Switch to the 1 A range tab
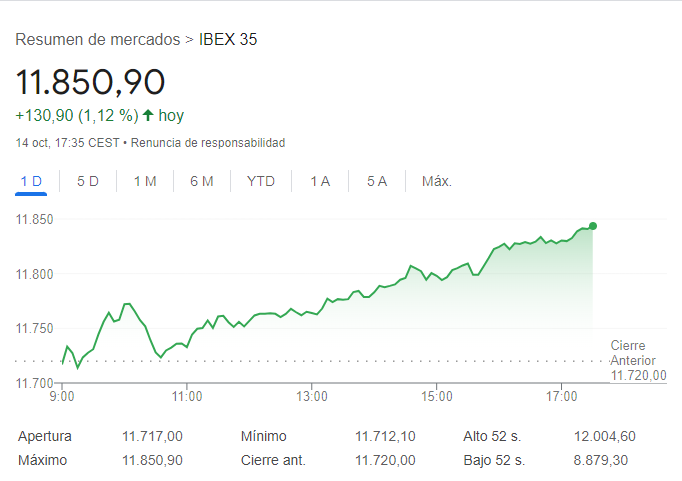The height and width of the screenshot is (481, 682). coord(320,181)
